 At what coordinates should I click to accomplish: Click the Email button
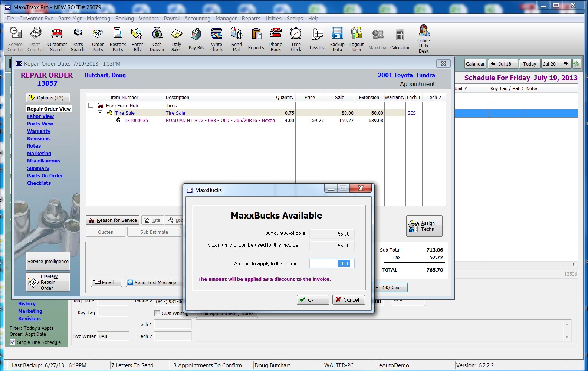click(106, 282)
